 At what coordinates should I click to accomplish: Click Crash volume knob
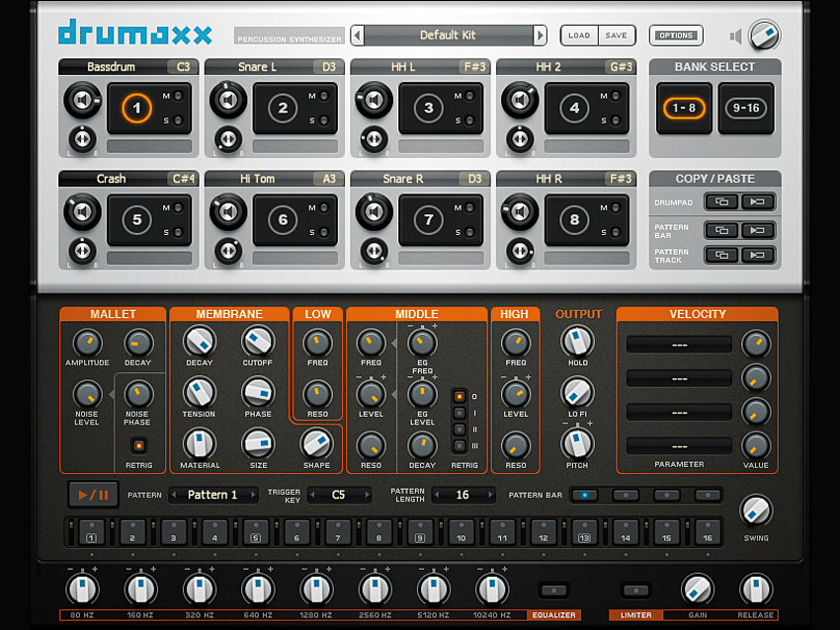(82, 212)
